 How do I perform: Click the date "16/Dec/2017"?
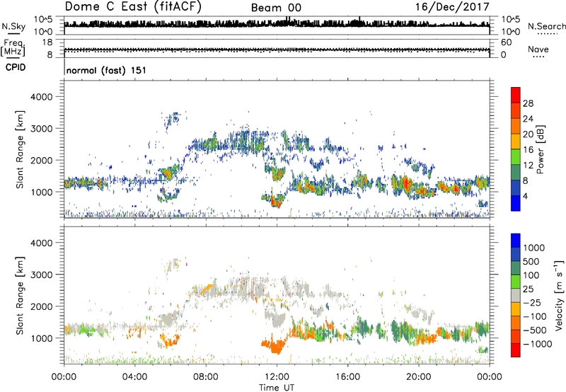452,6
